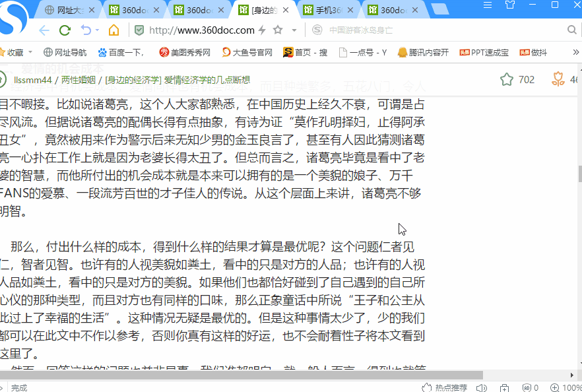The image size is (582, 392).
Task: Click the lightning speed mode icon
Action: tap(262, 30)
